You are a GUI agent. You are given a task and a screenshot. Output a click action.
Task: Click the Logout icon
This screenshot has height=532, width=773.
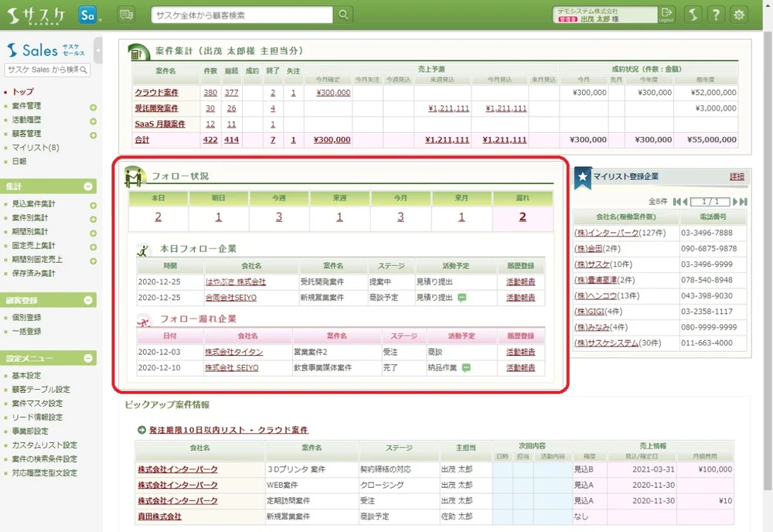coord(666,15)
